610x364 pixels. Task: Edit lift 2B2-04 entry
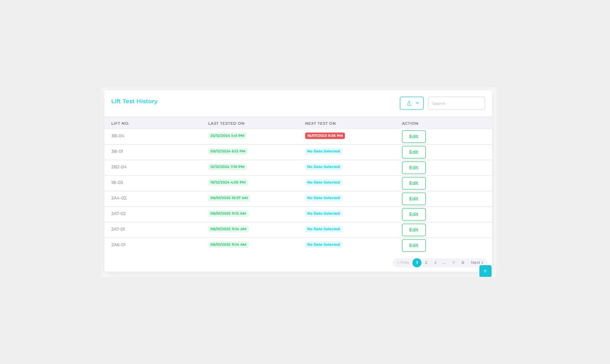413,168
